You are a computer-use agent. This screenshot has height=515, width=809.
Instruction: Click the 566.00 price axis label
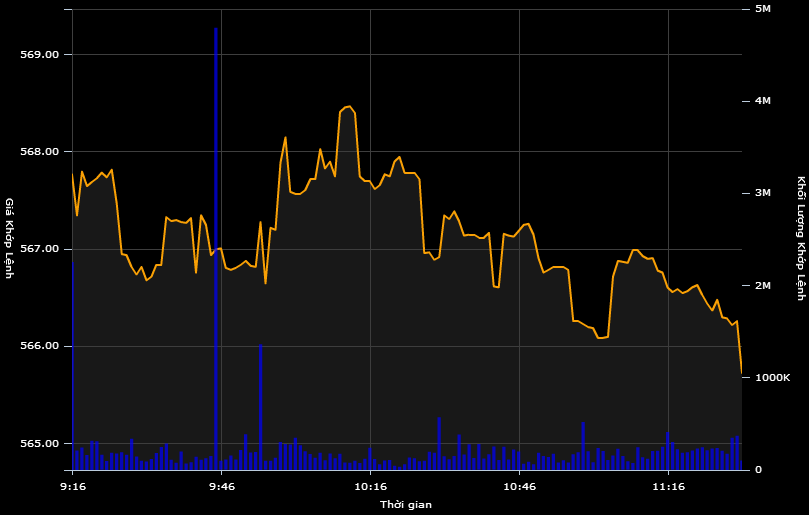click(x=40, y=346)
